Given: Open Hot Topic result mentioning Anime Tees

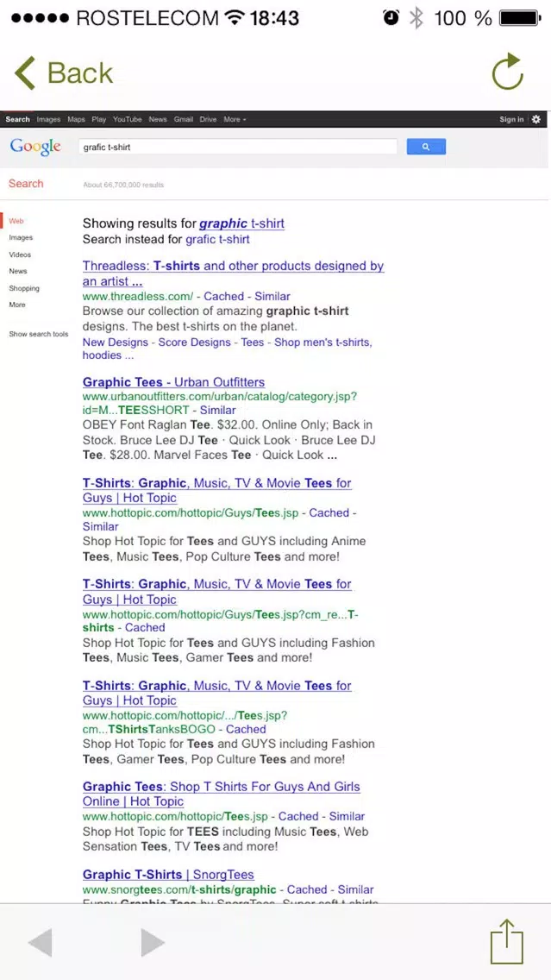Looking at the screenshot, I should click(x=216, y=490).
